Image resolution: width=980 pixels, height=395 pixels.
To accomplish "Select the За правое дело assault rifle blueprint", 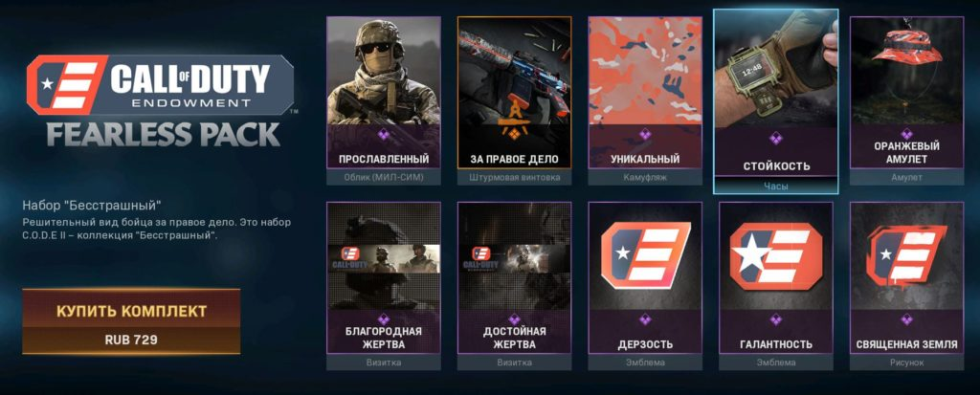I will coord(514,100).
